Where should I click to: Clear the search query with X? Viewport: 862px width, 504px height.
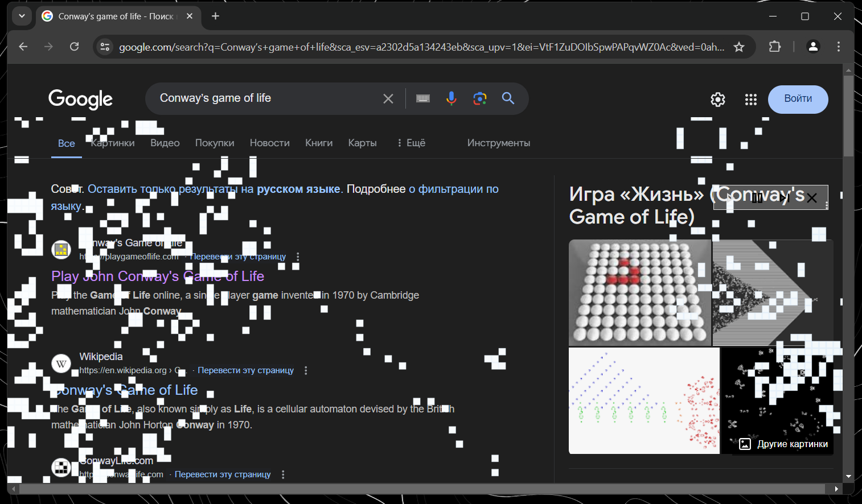[x=388, y=98]
